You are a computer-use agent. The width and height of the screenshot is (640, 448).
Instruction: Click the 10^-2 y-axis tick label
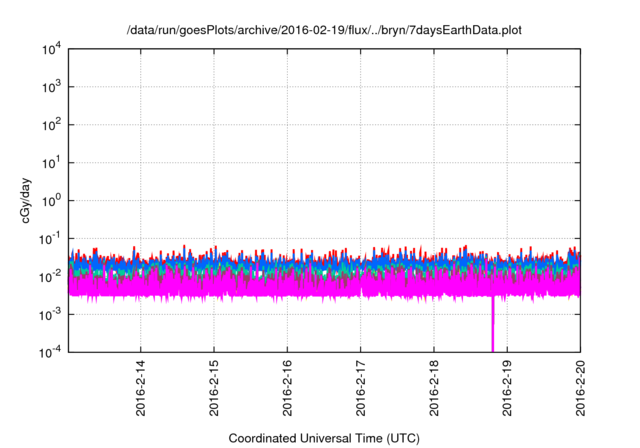(50, 277)
